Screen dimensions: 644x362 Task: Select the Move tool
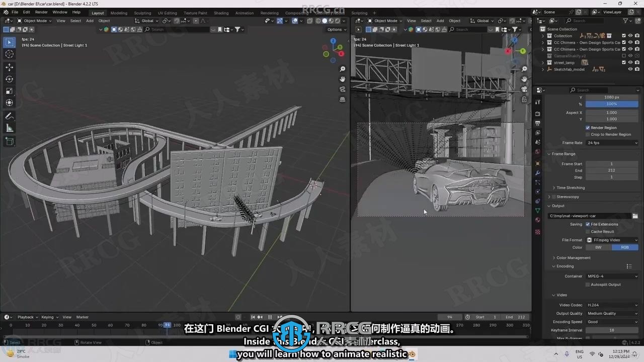point(9,67)
